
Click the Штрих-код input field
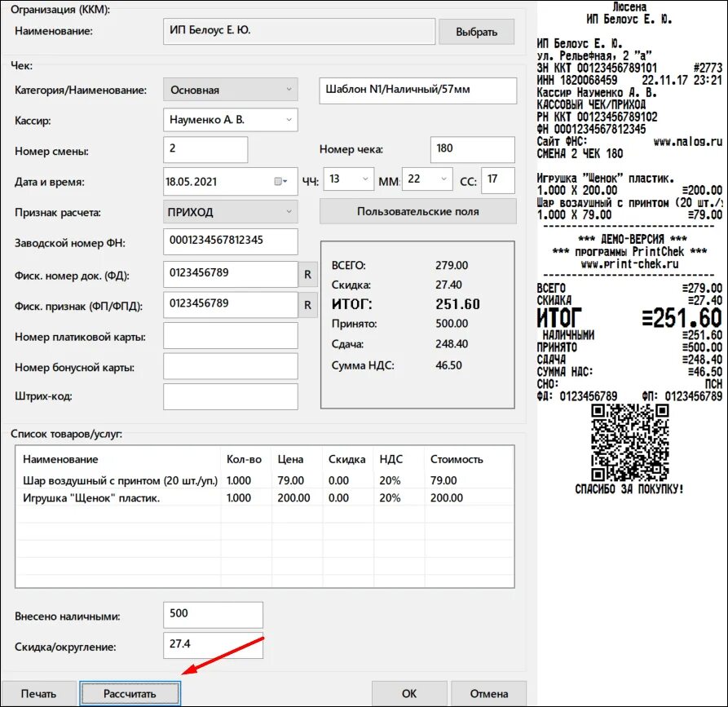click(230, 396)
